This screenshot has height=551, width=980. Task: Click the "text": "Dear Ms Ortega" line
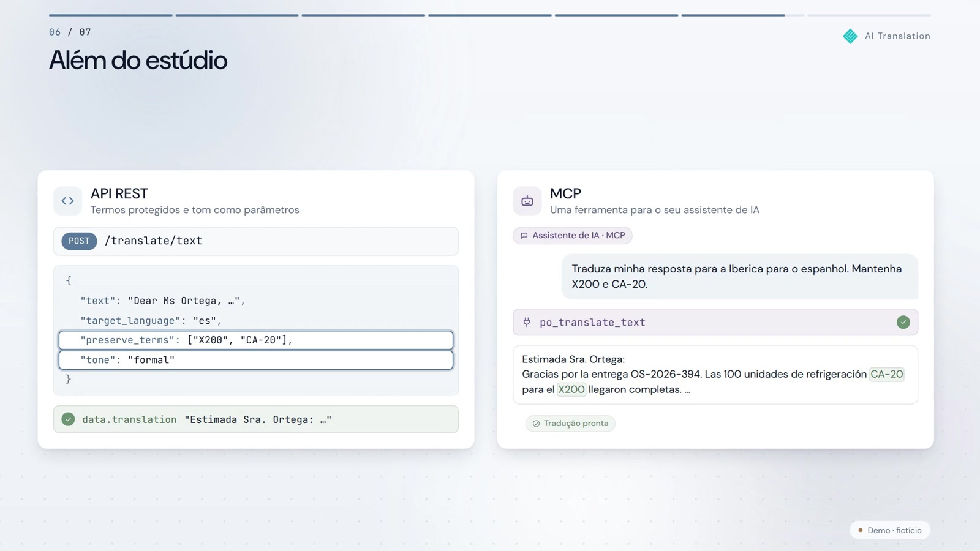(163, 301)
